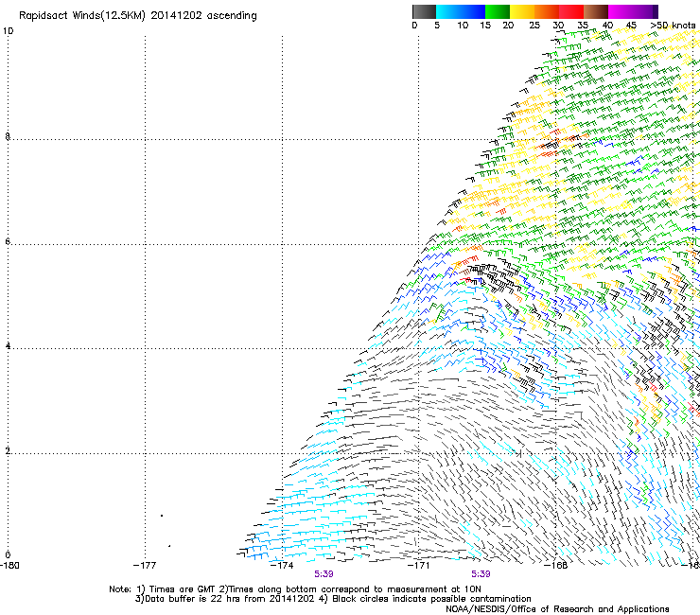Click the longitude label '-171'

click(418, 566)
